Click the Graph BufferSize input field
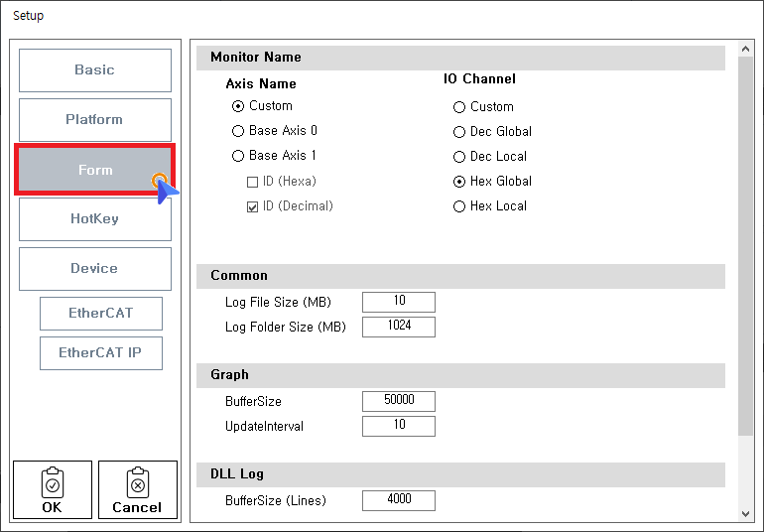Screen dimensions: 764x532 click(x=399, y=401)
